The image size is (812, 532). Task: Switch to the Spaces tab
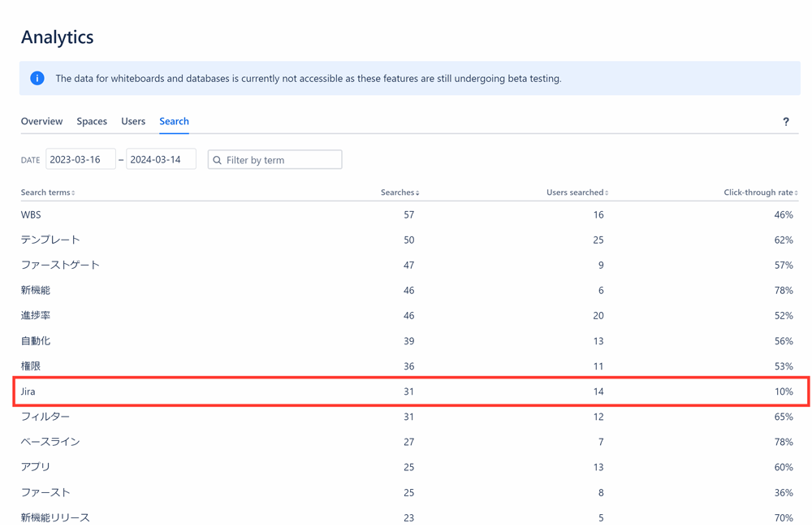pyautogui.click(x=92, y=121)
